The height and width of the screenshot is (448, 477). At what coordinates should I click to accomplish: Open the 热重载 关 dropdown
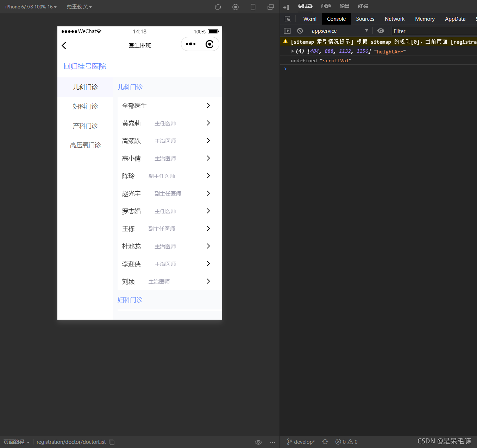click(79, 7)
